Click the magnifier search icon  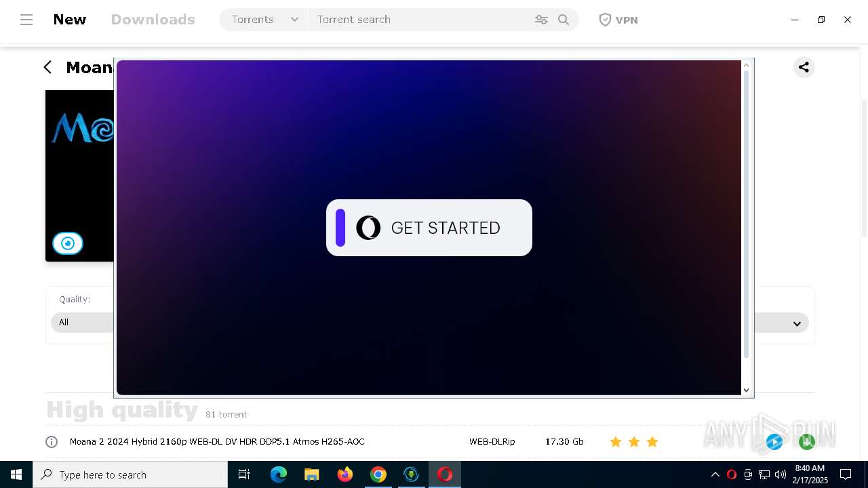(564, 20)
